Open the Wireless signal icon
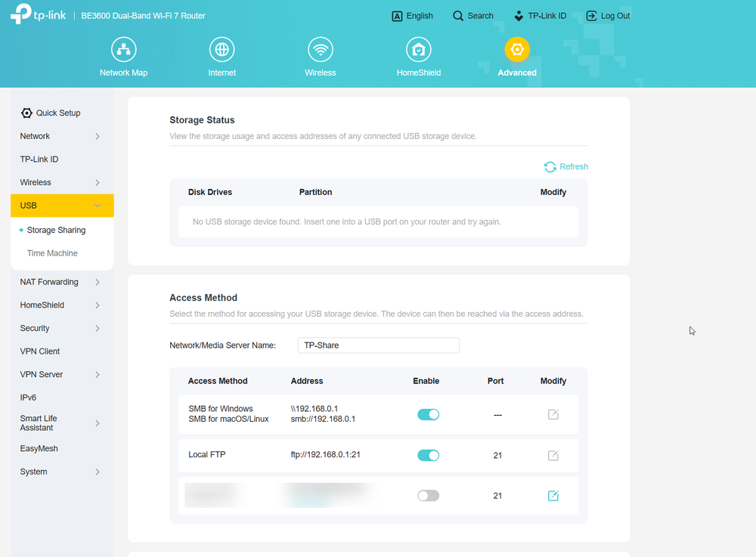 (x=320, y=50)
